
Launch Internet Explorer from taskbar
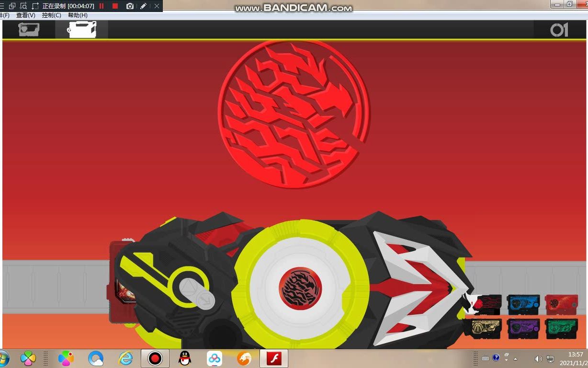click(125, 358)
